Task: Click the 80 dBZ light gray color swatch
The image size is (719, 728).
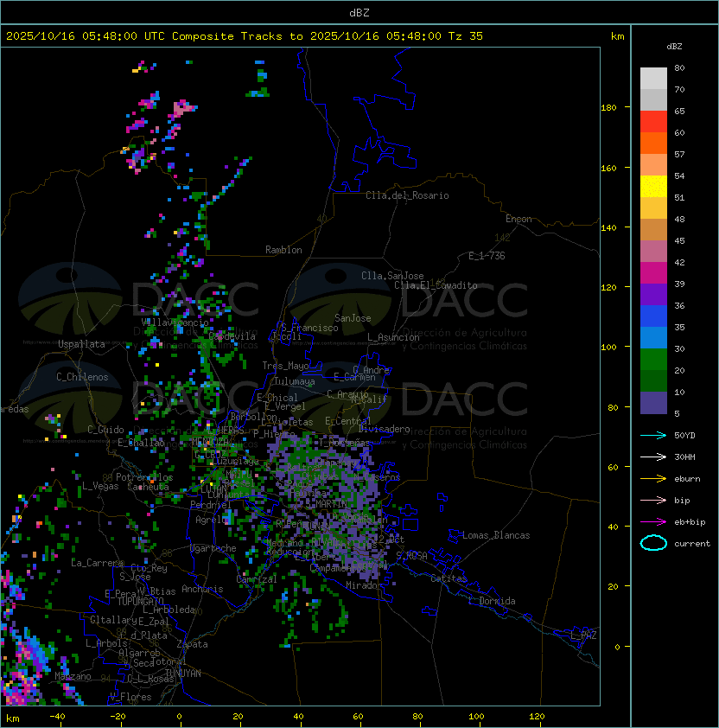Action: pos(653,78)
